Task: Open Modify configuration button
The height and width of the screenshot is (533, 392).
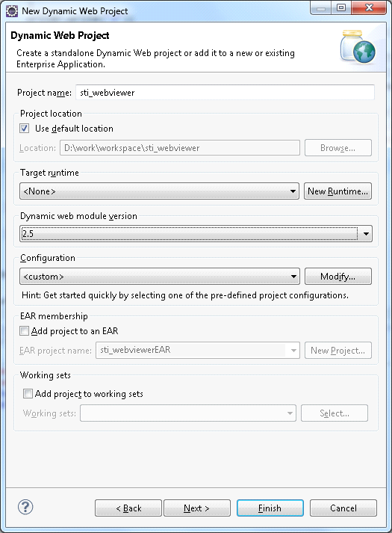Action: pyautogui.click(x=338, y=277)
